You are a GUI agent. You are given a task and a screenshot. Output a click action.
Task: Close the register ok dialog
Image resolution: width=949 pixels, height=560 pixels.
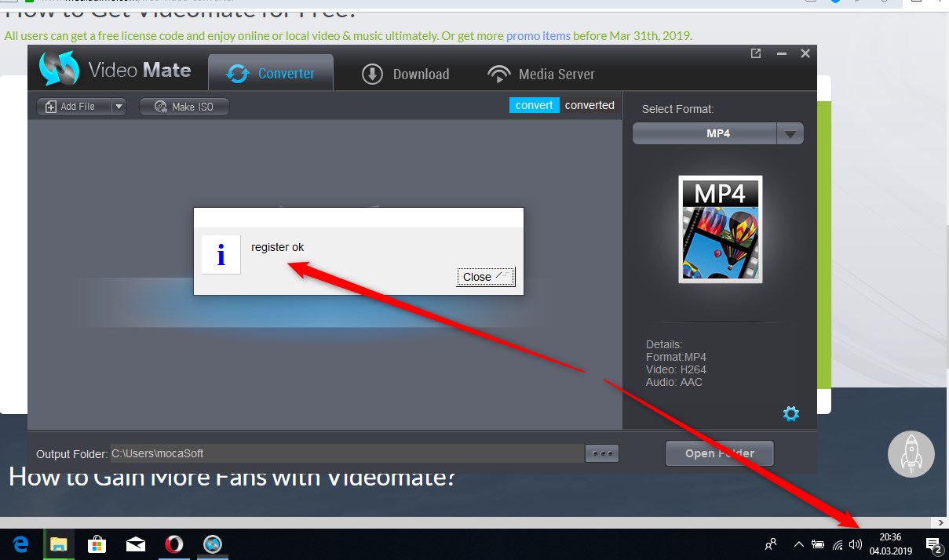tap(485, 276)
